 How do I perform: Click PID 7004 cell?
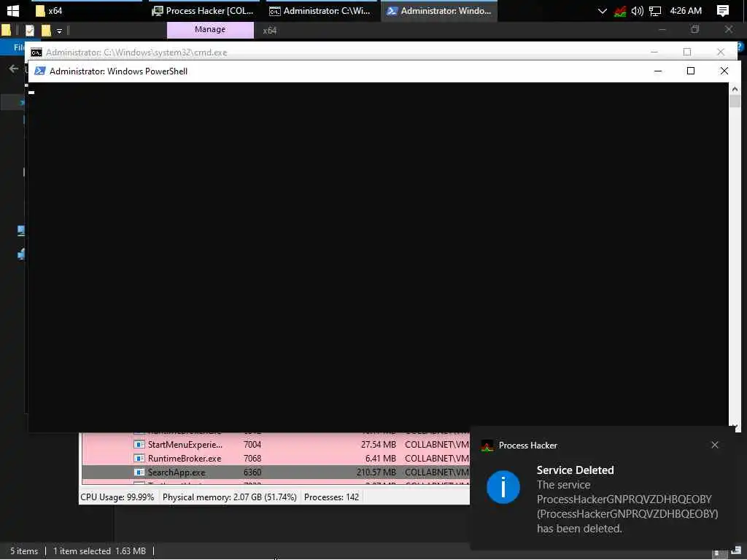coord(252,444)
